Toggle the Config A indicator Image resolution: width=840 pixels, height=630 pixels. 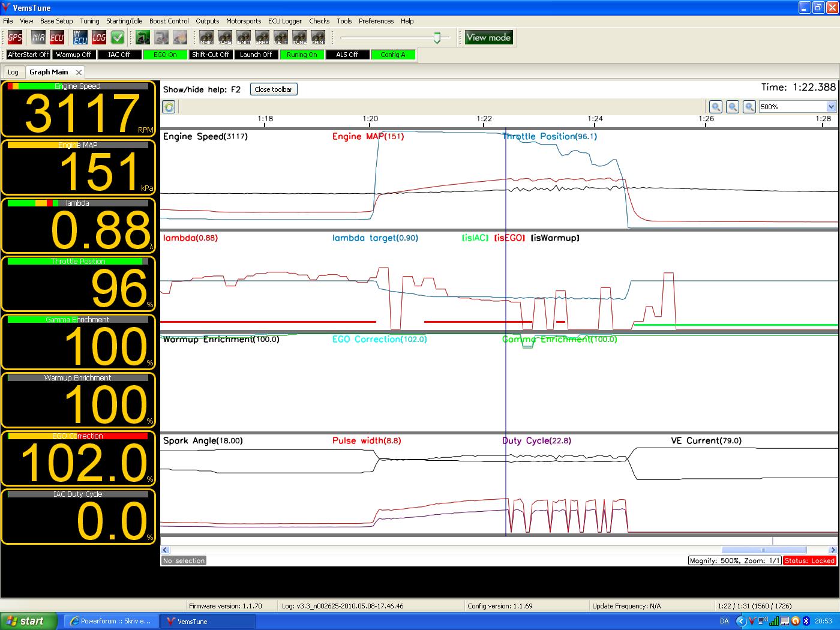click(x=393, y=55)
